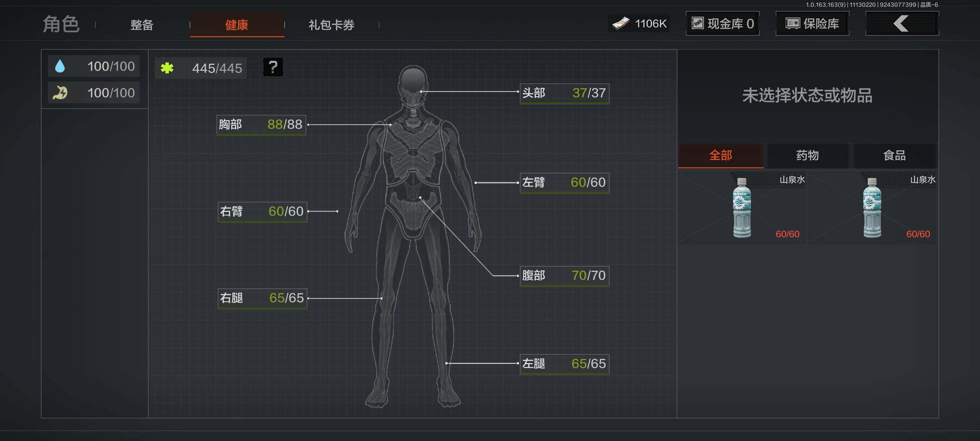Filter items by 药物 medicine
This screenshot has height=441, width=980.
point(807,156)
